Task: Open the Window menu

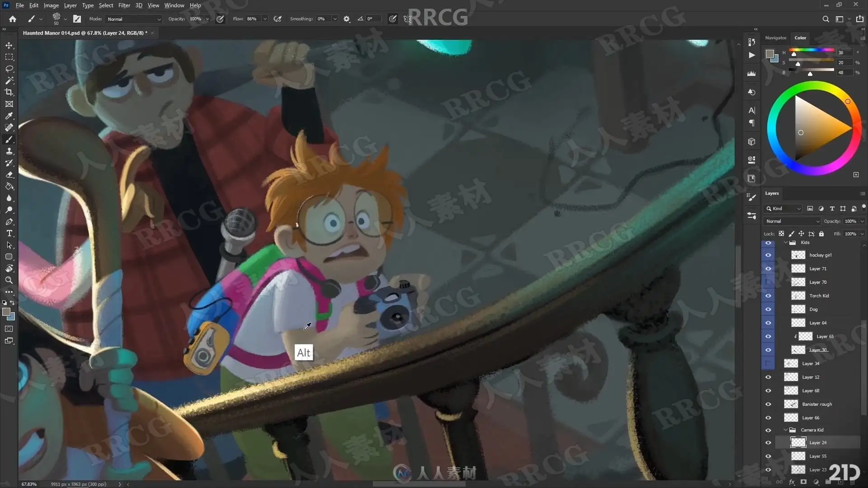Action: 174,5
